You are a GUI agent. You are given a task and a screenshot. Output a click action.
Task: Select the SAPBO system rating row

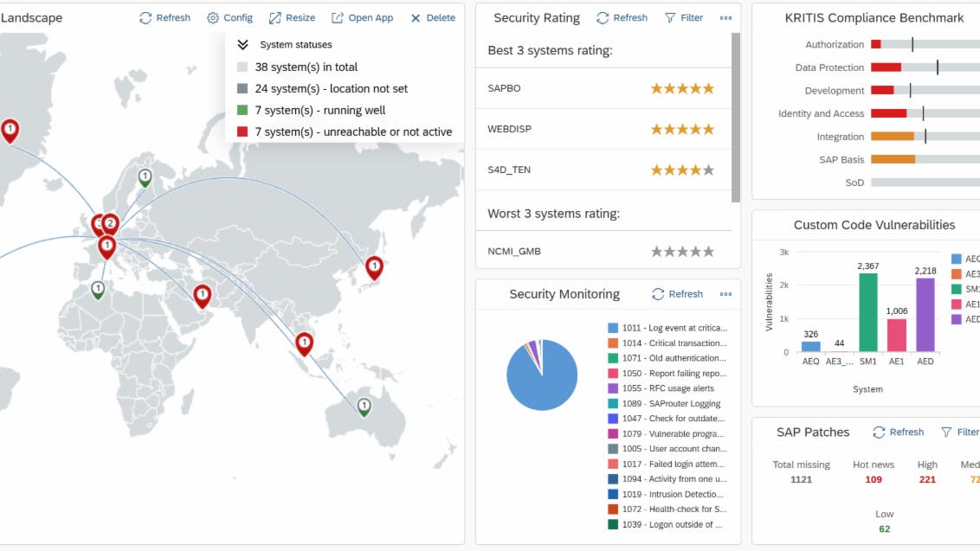(603, 88)
